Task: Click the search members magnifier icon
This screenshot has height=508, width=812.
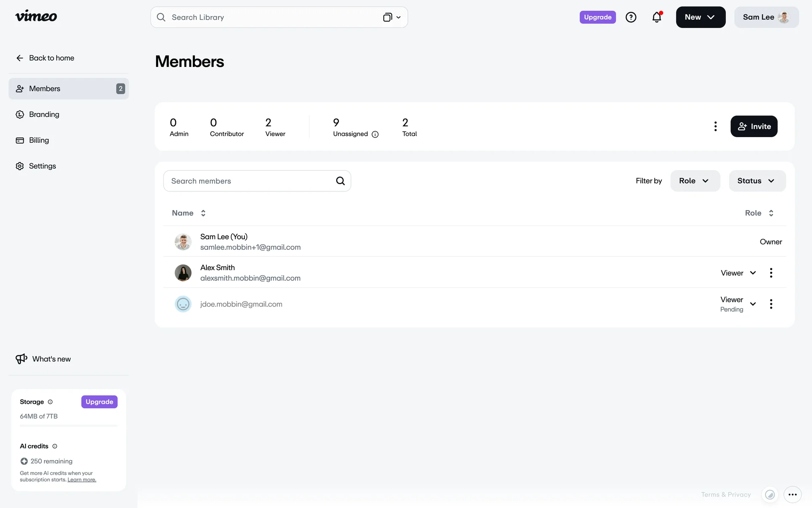Action: 340,181
